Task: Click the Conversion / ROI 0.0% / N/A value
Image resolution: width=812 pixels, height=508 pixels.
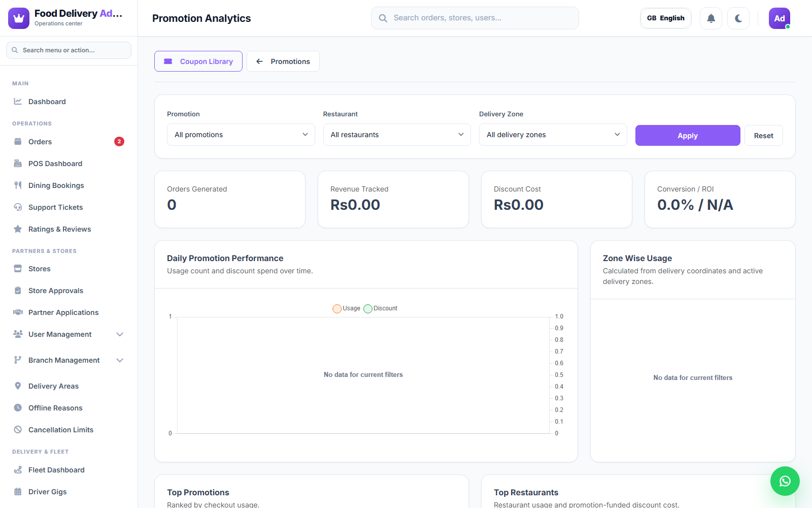Action: (695, 205)
